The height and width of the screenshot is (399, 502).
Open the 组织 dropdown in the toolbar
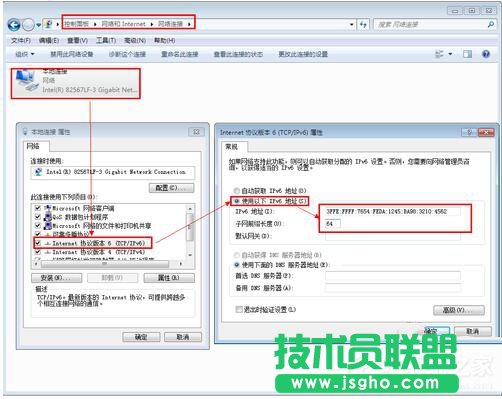(x=25, y=54)
